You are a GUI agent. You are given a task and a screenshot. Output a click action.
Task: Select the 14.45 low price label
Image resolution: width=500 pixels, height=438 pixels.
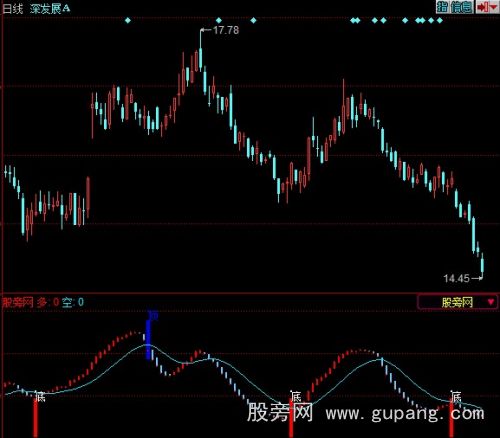pos(456,278)
